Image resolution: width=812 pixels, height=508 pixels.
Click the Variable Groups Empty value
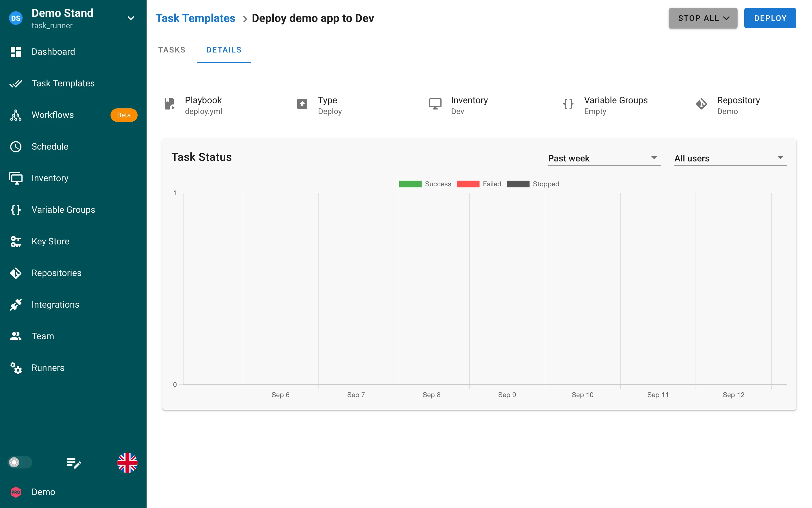point(595,111)
